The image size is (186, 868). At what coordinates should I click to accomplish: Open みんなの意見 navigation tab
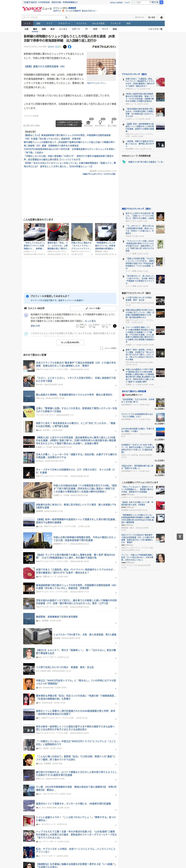[98, 24]
